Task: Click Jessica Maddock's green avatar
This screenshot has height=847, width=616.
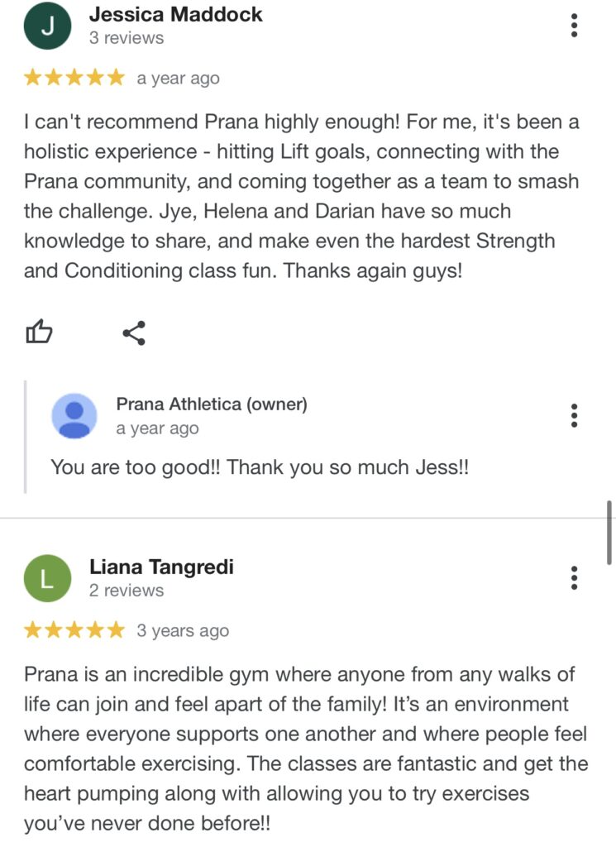Action: [x=47, y=26]
